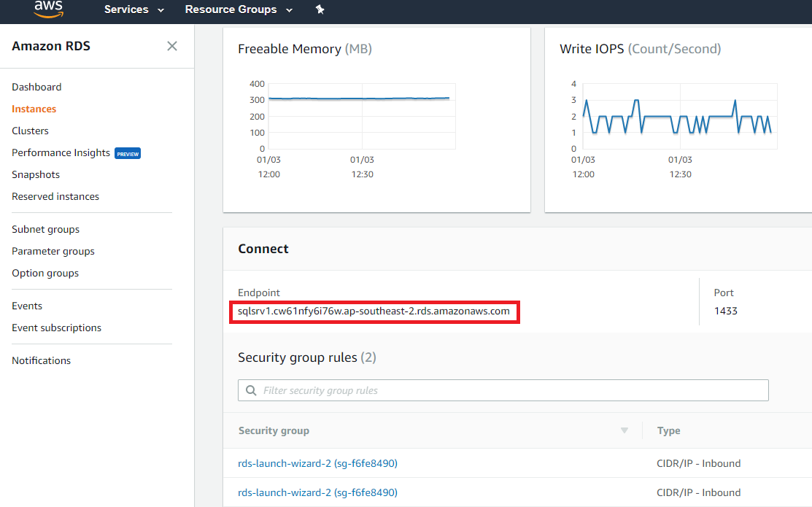Click the Security group column header
The image size is (812, 507).
[274, 431]
